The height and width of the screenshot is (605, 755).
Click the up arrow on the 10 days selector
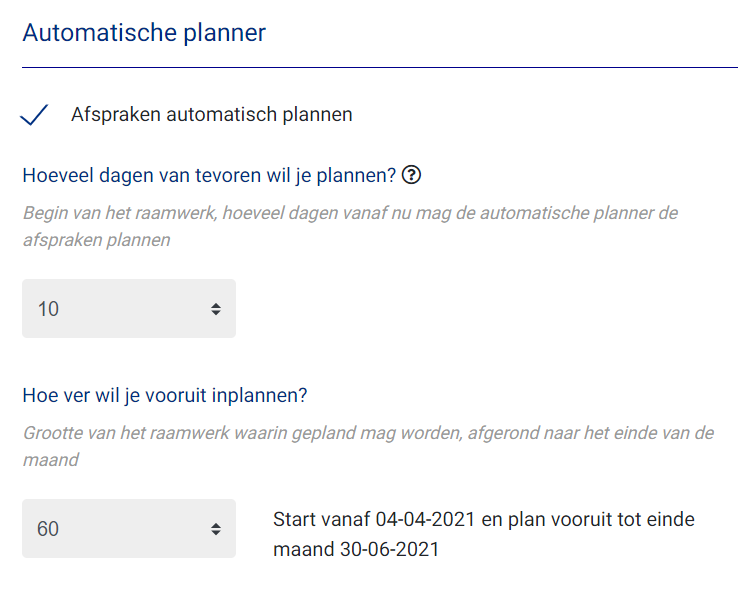click(x=216, y=304)
